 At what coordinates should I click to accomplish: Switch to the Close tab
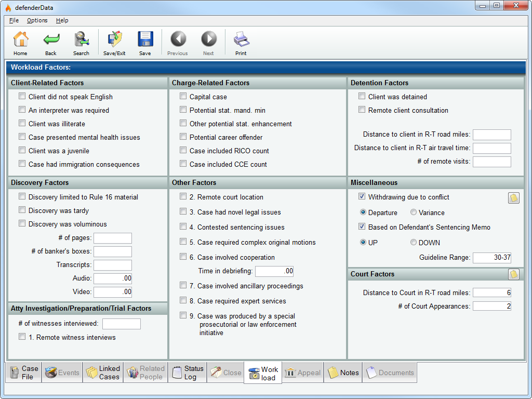225,372
